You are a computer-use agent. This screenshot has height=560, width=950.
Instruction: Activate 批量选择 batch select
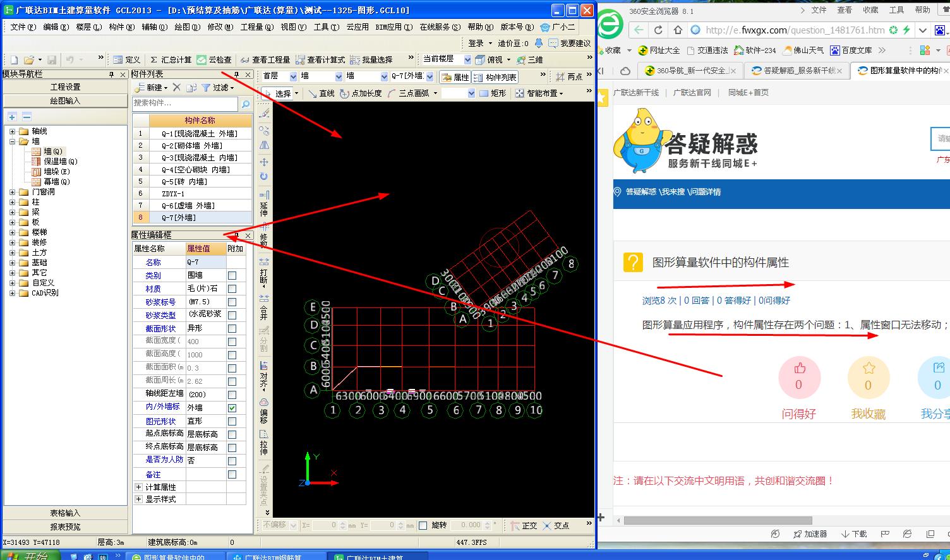point(371,59)
